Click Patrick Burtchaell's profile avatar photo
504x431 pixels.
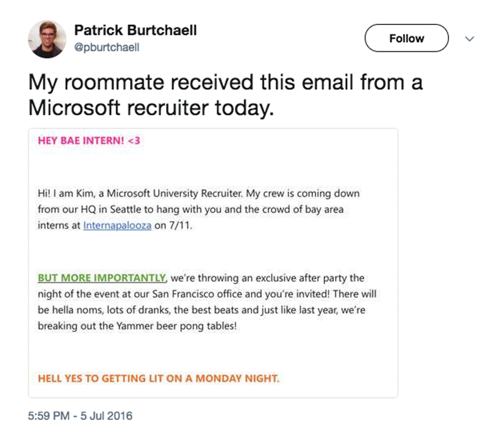coord(47,38)
